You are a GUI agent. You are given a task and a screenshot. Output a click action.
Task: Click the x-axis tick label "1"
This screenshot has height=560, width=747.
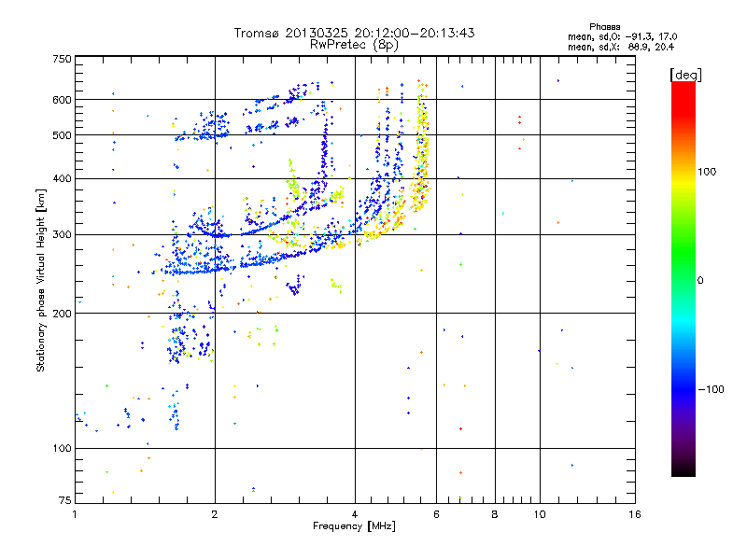click(75, 514)
